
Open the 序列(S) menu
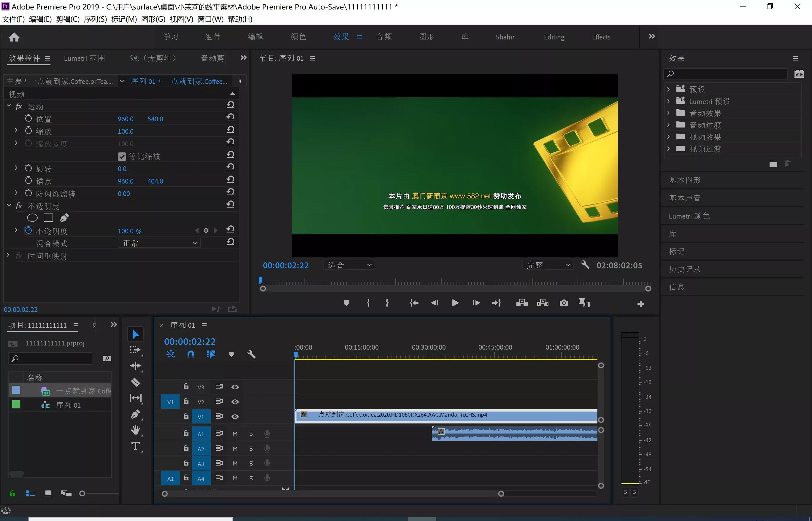tap(95, 19)
